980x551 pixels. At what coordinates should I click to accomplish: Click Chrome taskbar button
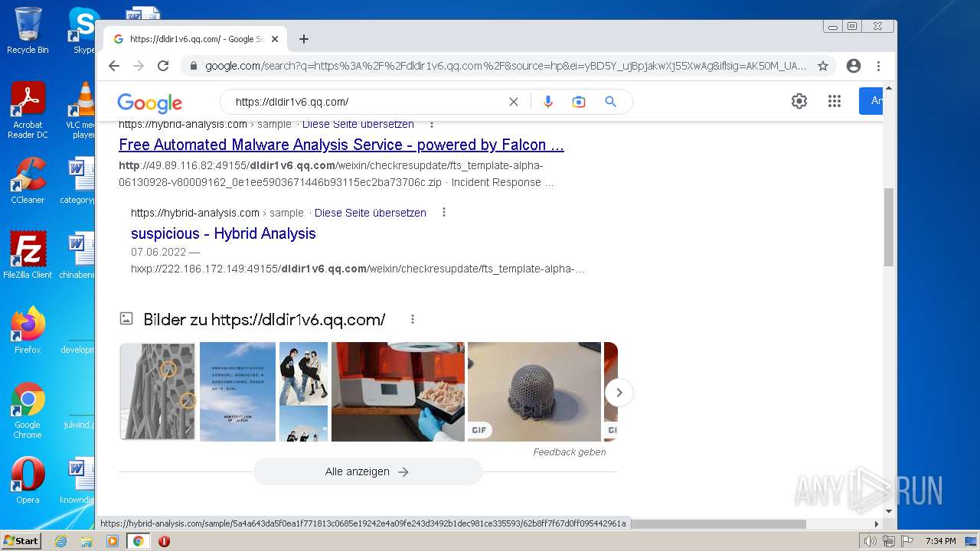[x=139, y=541]
